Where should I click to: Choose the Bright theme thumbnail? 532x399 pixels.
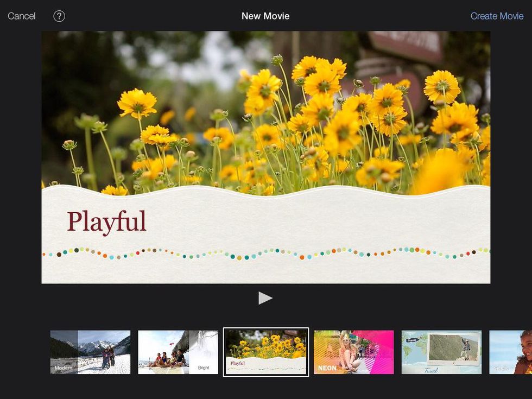[x=178, y=352]
